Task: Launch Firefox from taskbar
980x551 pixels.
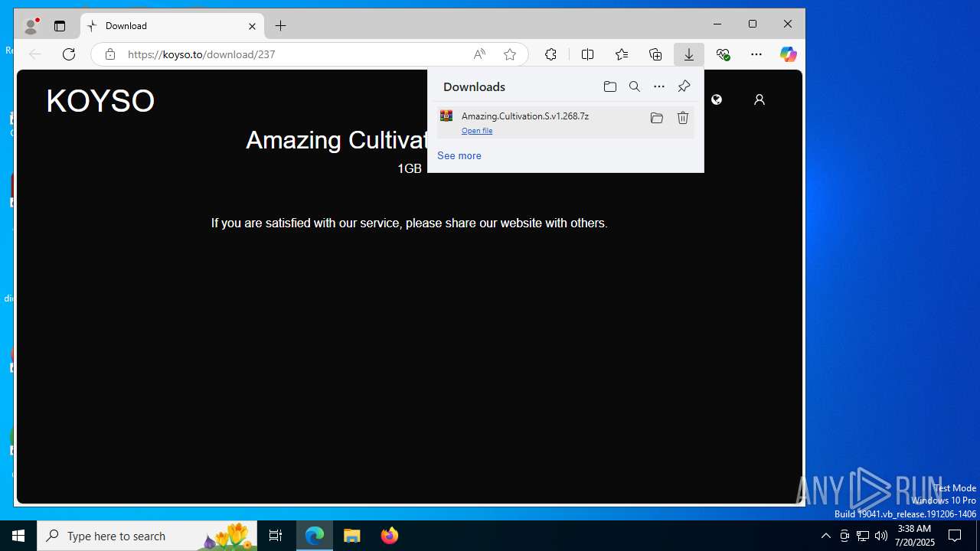Action: [x=390, y=536]
